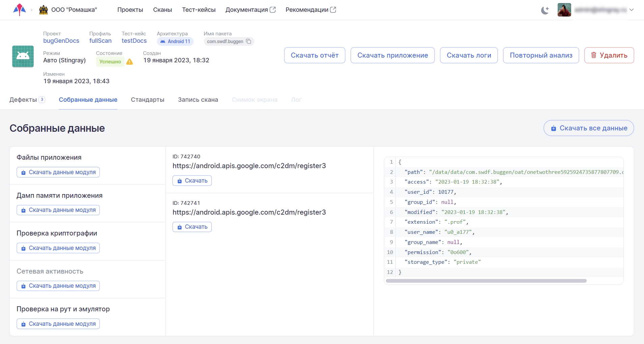Image resolution: width=644 pixels, height=344 pixels.
Task: Click Скачать все данные button
Action: (589, 128)
